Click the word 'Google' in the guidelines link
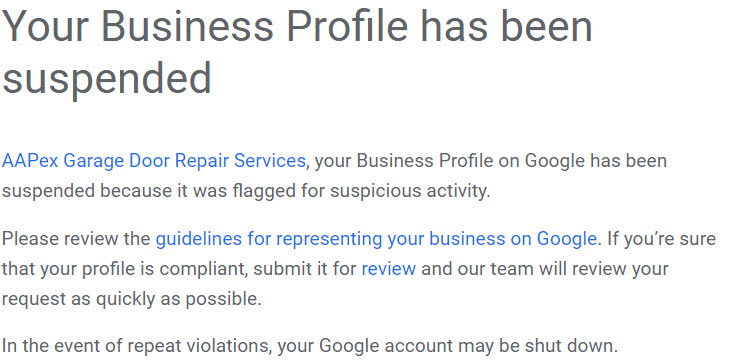The height and width of the screenshot is (362, 729). [x=566, y=239]
